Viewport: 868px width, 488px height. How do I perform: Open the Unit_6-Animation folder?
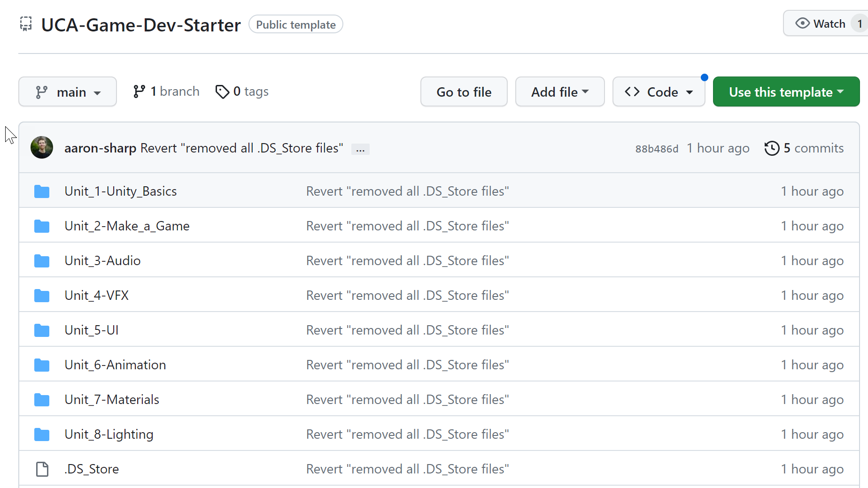(x=115, y=365)
